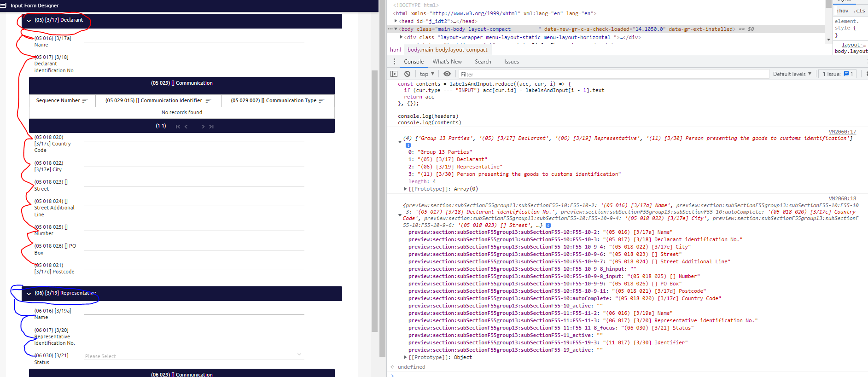Screen dimensions: 868x377
Task: Select 'No records found' text in table
Action: coord(182,113)
